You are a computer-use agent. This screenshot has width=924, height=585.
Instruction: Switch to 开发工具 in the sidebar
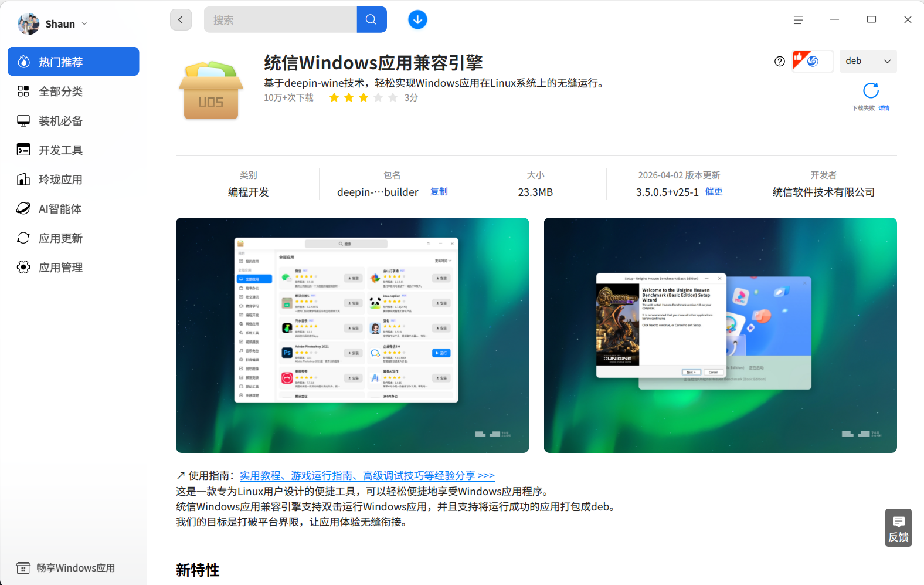[73, 150]
